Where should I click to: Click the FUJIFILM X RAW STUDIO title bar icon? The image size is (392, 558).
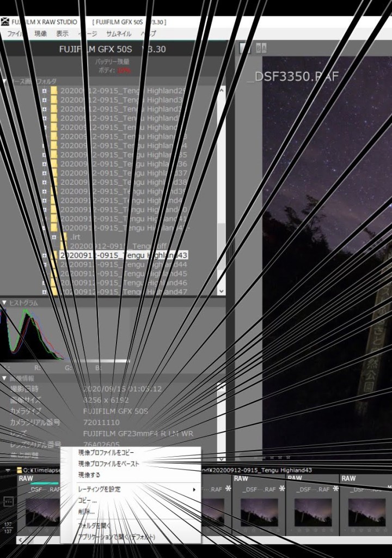4,22
